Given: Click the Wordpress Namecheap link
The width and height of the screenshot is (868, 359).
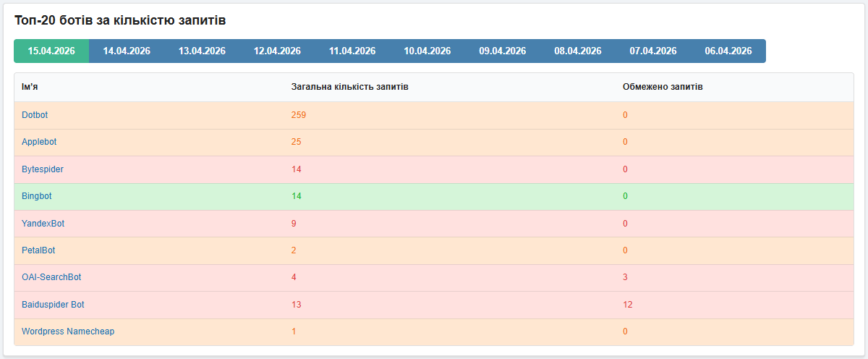Looking at the screenshot, I should [x=68, y=331].
